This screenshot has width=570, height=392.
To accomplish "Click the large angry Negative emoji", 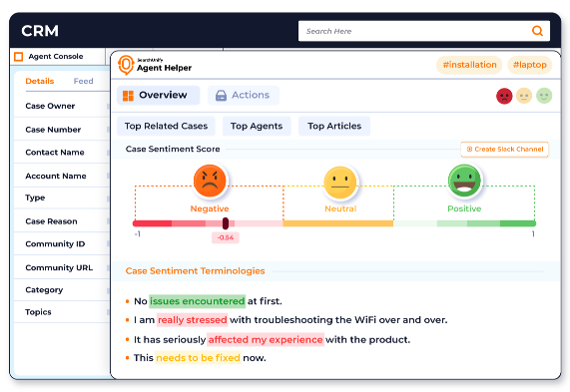I will [210, 181].
